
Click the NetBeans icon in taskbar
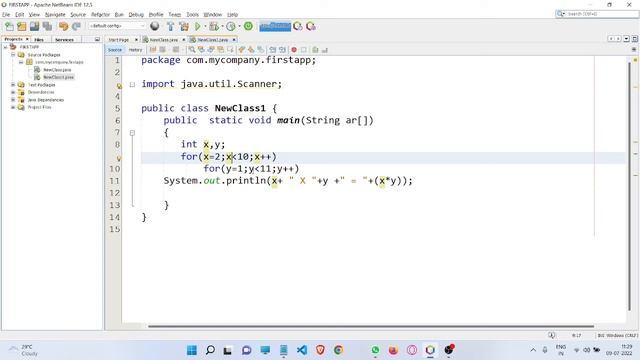pos(430,350)
